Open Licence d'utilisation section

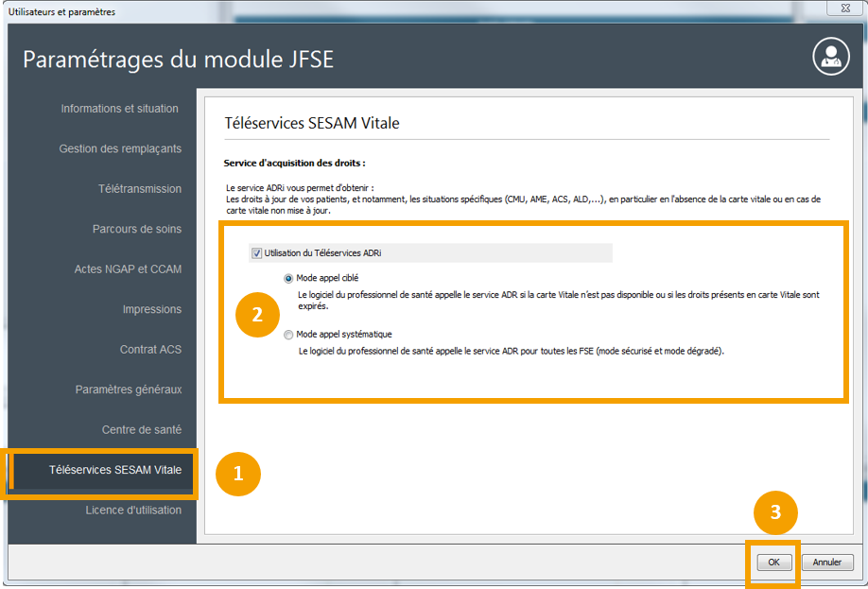pos(133,510)
